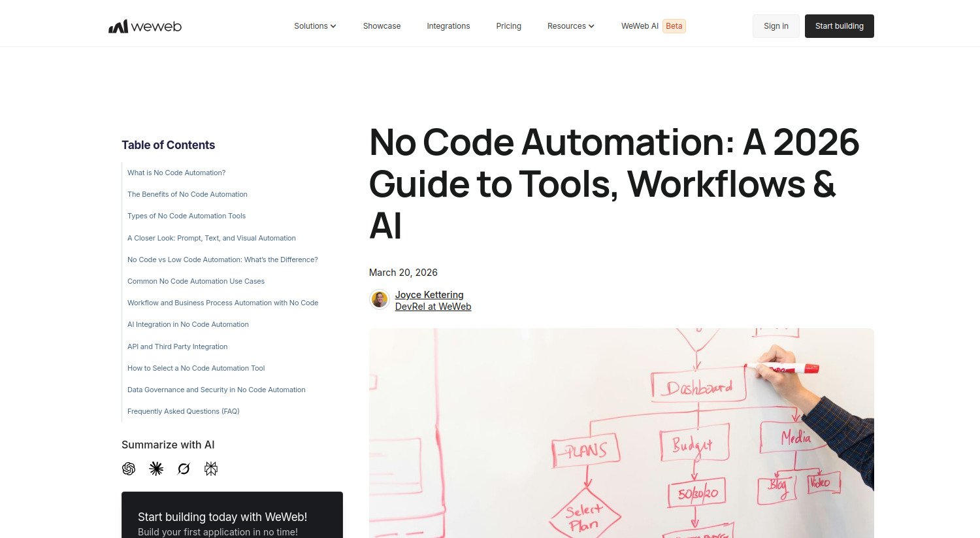Open WeWeb AI menu item
The width and height of the screenshot is (980, 538).
640,26
